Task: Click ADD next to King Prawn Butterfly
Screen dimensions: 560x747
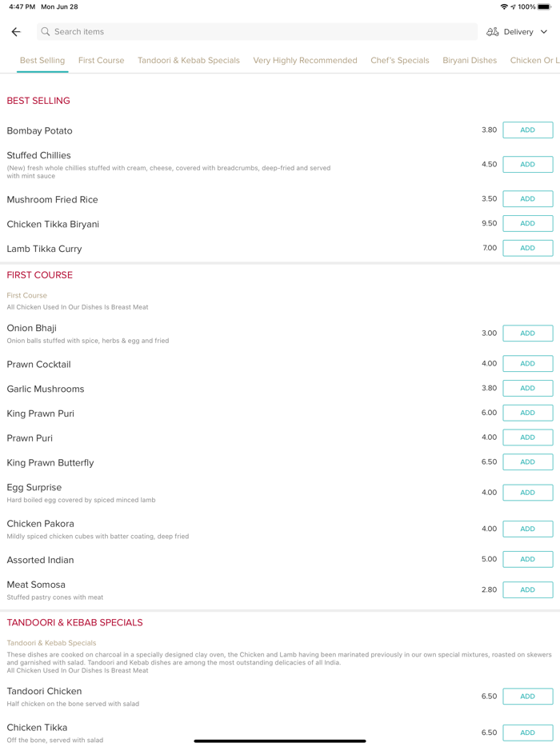Action: pyautogui.click(x=527, y=462)
